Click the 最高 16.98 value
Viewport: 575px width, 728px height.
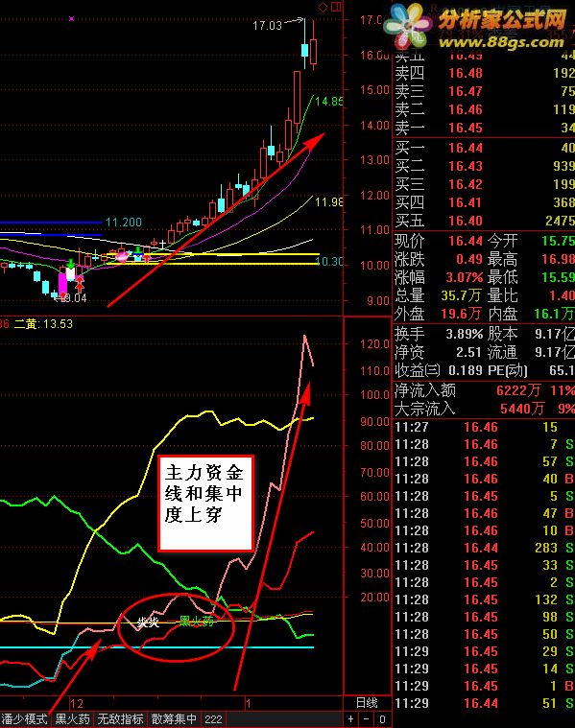pos(558,259)
